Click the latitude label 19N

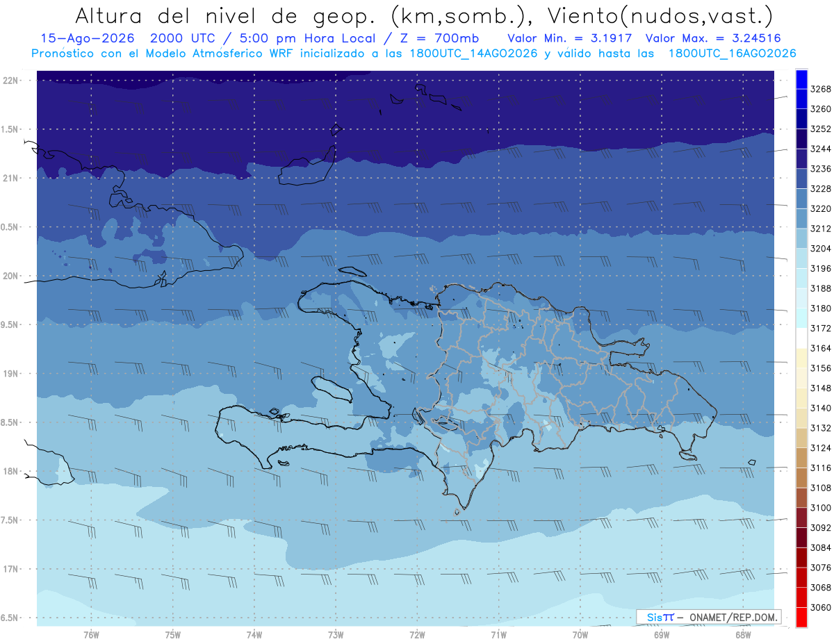click(11, 374)
